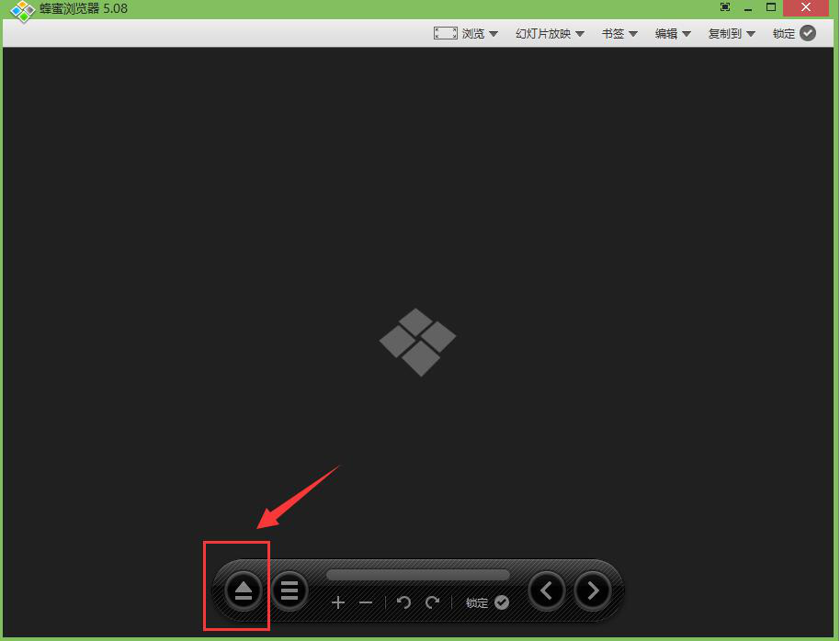
Task: Open the 编辑 dropdown menu
Action: coord(673,34)
